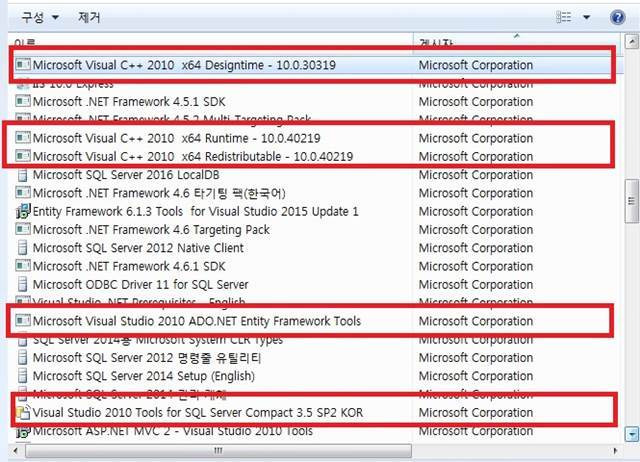Click icon of Tools for SQL Server Compact 3.5
Image resolution: width=640 pixels, height=462 pixels.
pos(23,413)
